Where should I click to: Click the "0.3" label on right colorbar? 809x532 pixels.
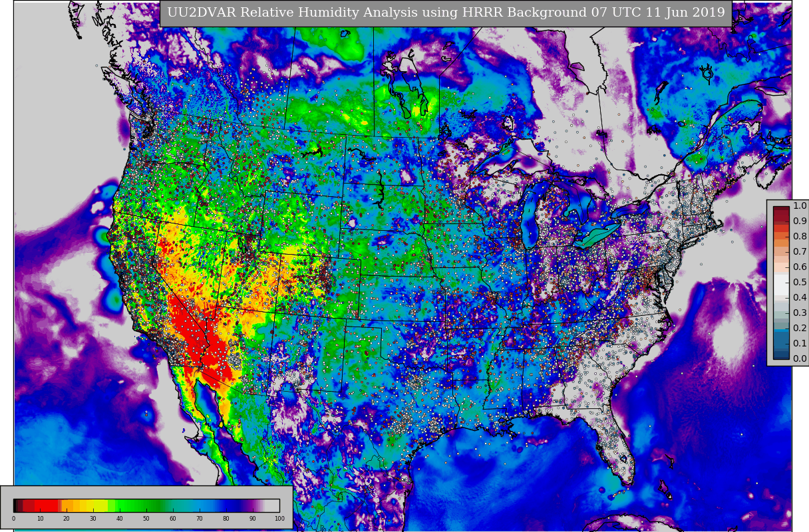pos(800,313)
